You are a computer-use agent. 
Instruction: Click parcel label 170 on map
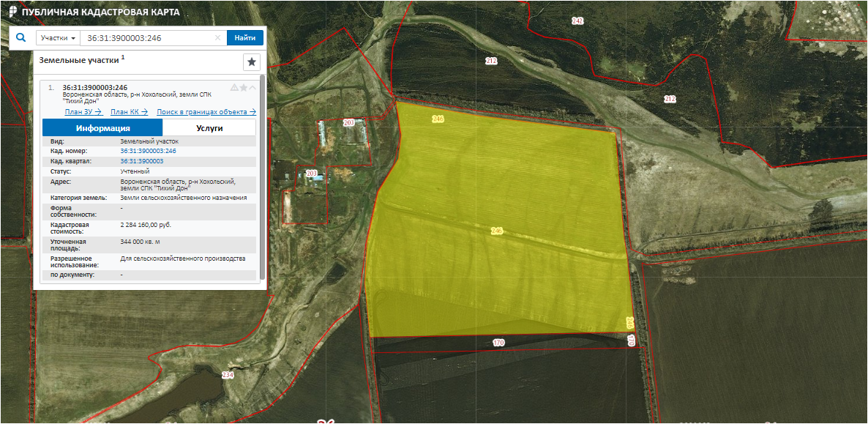pyautogui.click(x=498, y=343)
